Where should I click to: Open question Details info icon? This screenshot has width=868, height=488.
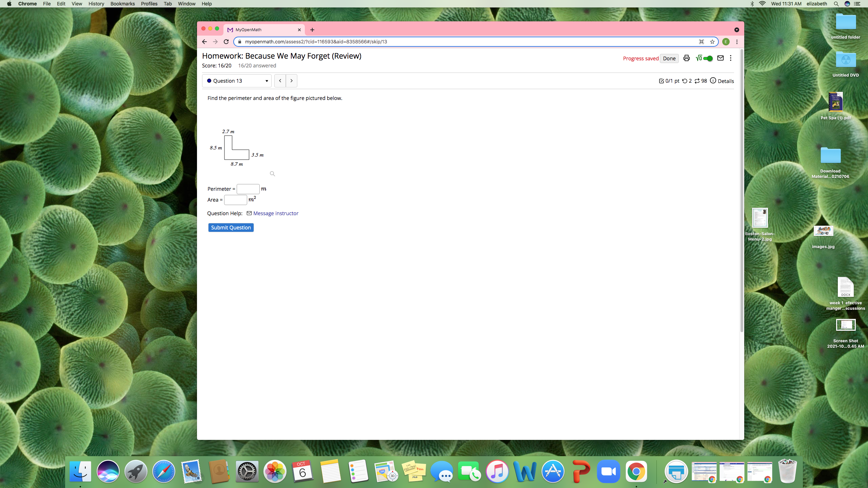[713, 81]
